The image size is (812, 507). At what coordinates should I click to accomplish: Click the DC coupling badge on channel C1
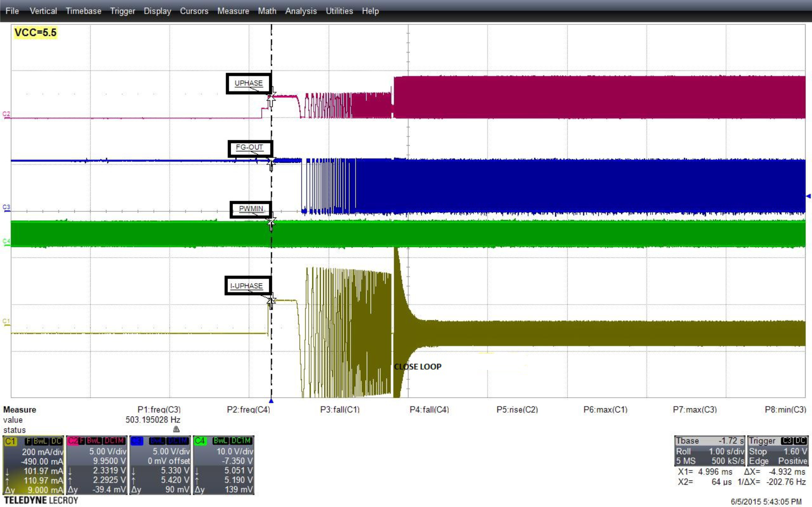[x=57, y=441]
